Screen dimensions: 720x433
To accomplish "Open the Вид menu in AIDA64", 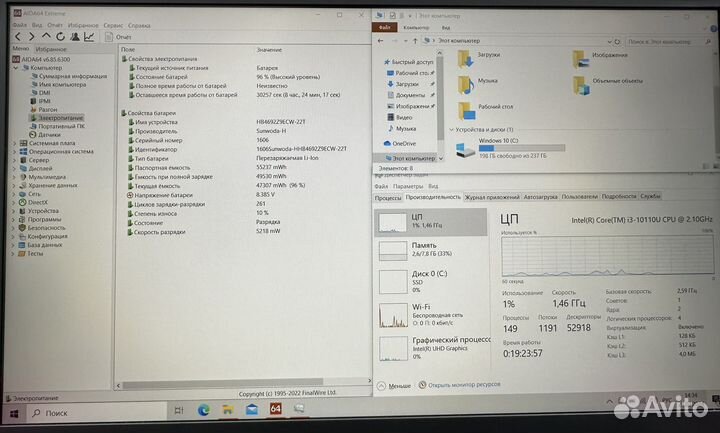I will (x=37, y=25).
